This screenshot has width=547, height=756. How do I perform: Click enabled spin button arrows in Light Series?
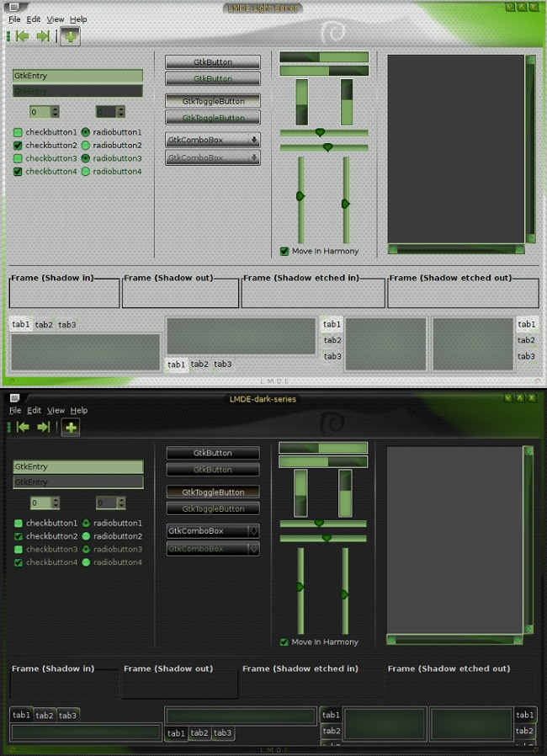[55, 112]
